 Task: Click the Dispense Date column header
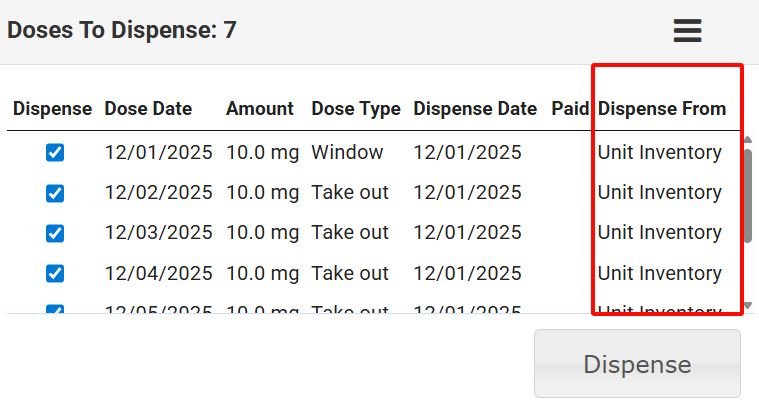tap(475, 109)
